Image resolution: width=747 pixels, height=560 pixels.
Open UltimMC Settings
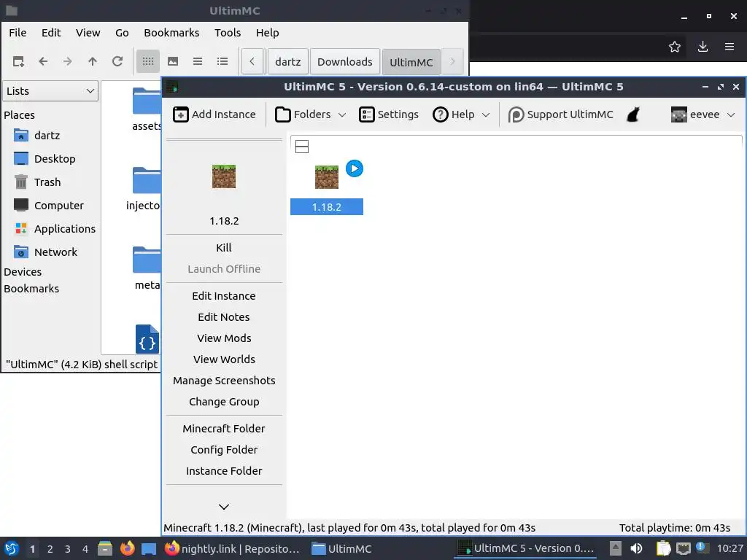click(x=389, y=114)
